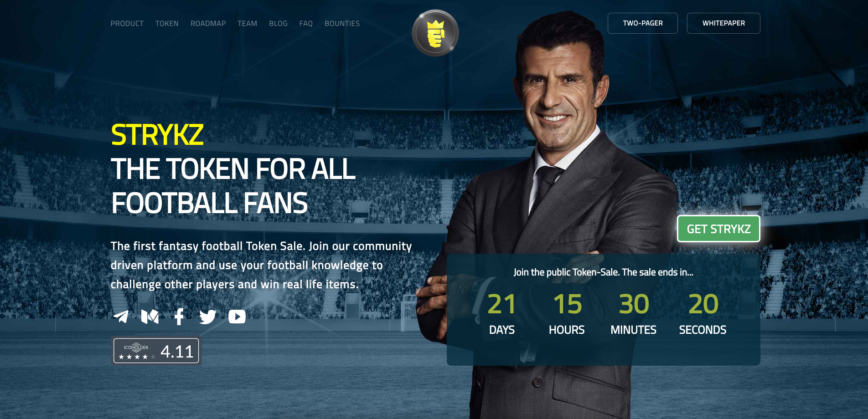Click the countdown SECONDS number
The image size is (868, 419).
[703, 304]
